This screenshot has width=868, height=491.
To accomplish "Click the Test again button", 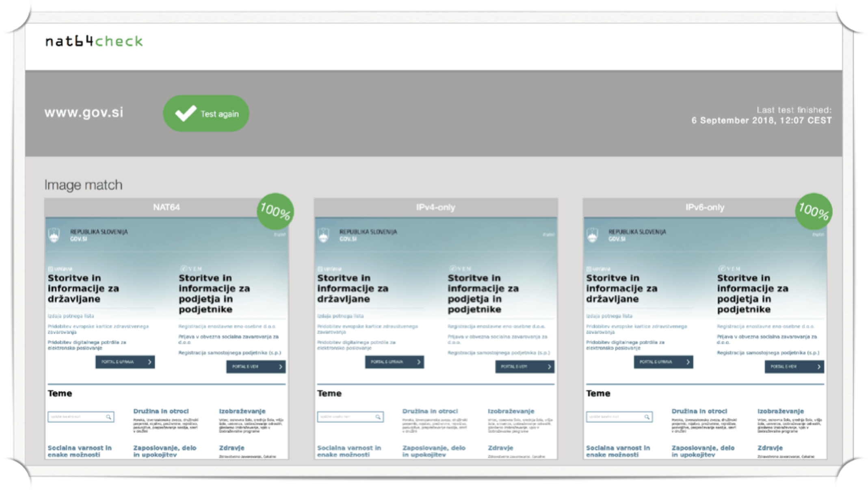I will point(206,114).
